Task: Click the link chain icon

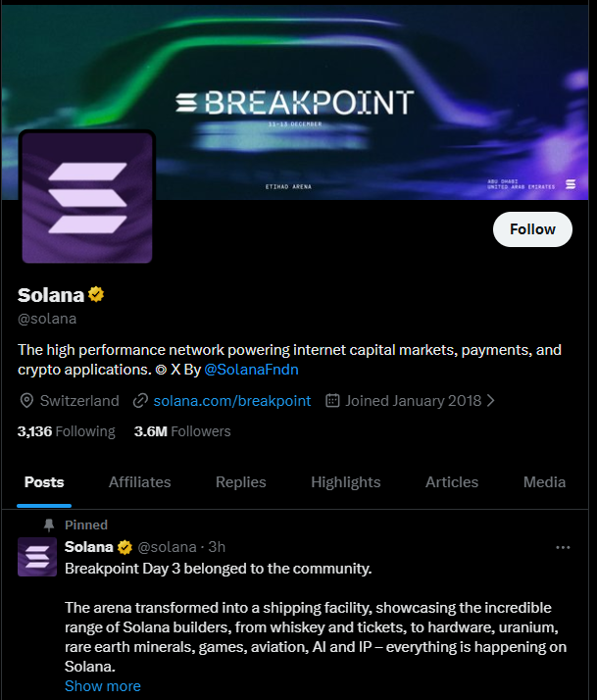Action: pyautogui.click(x=140, y=400)
